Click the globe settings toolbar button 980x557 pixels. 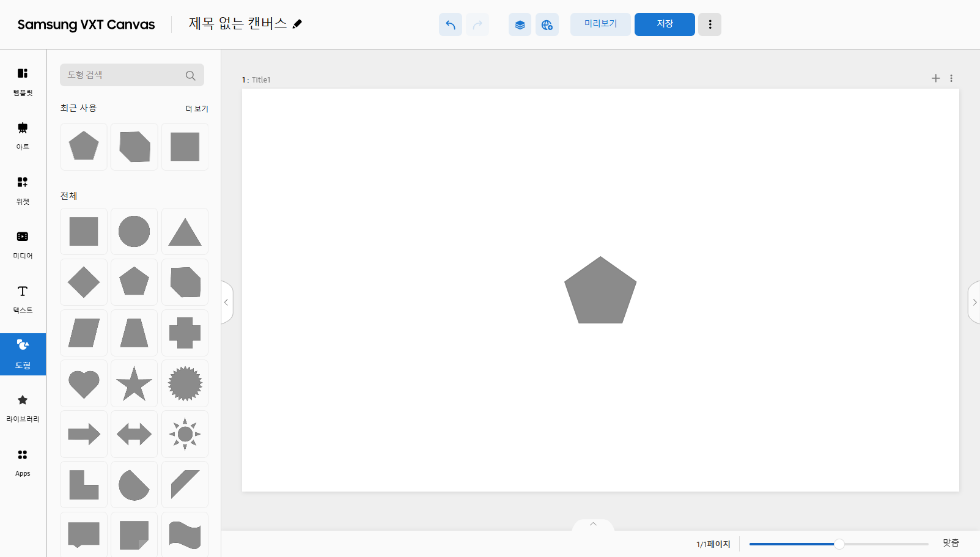coord(547,24)
